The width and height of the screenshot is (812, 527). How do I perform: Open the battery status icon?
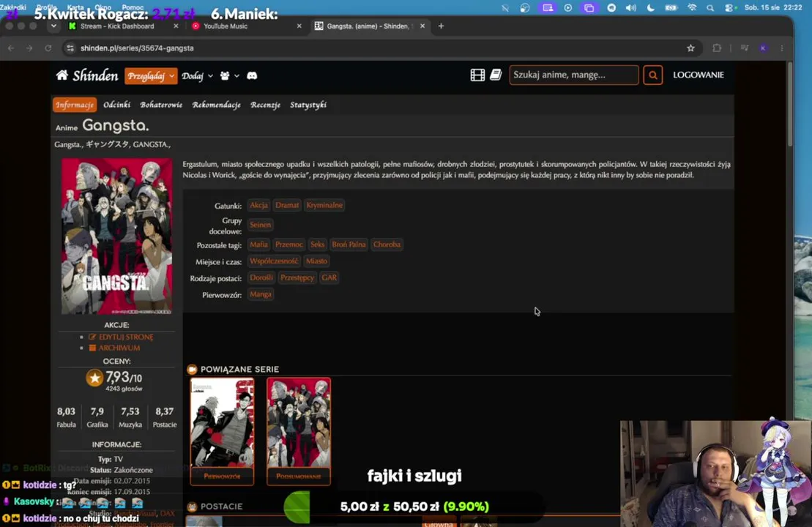click(x=671, y=8)
